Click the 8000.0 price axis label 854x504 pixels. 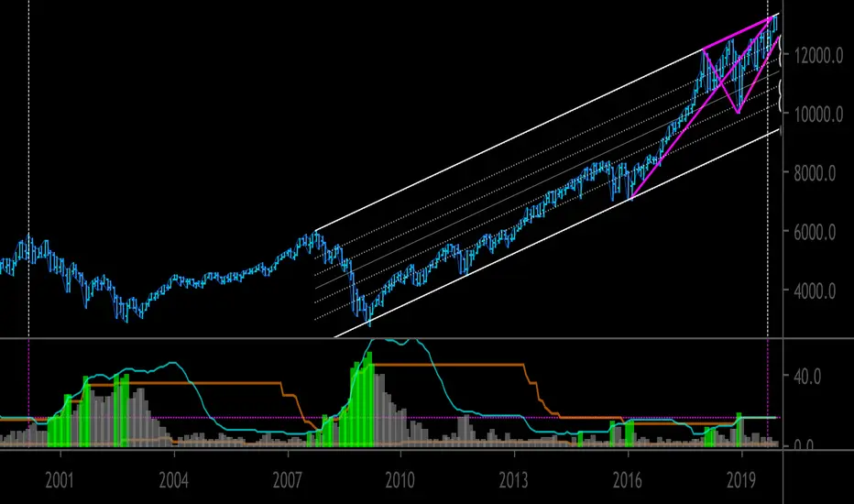click(815, 173)
